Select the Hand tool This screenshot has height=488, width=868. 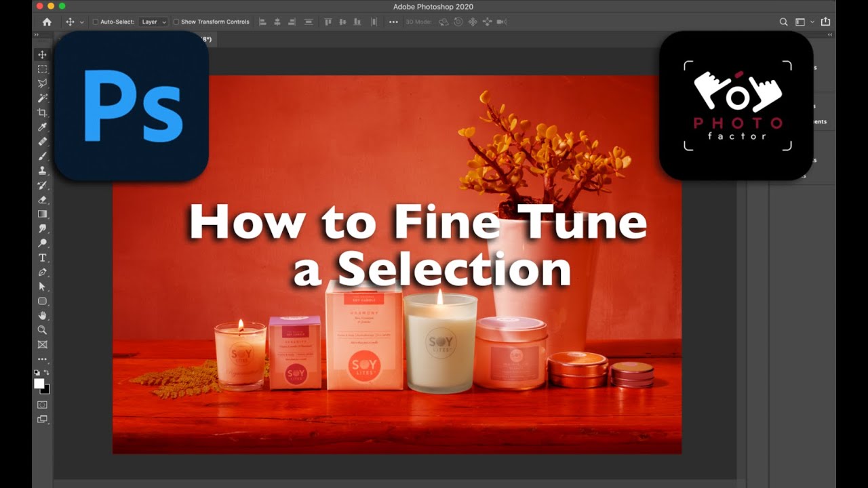(42, 316)
